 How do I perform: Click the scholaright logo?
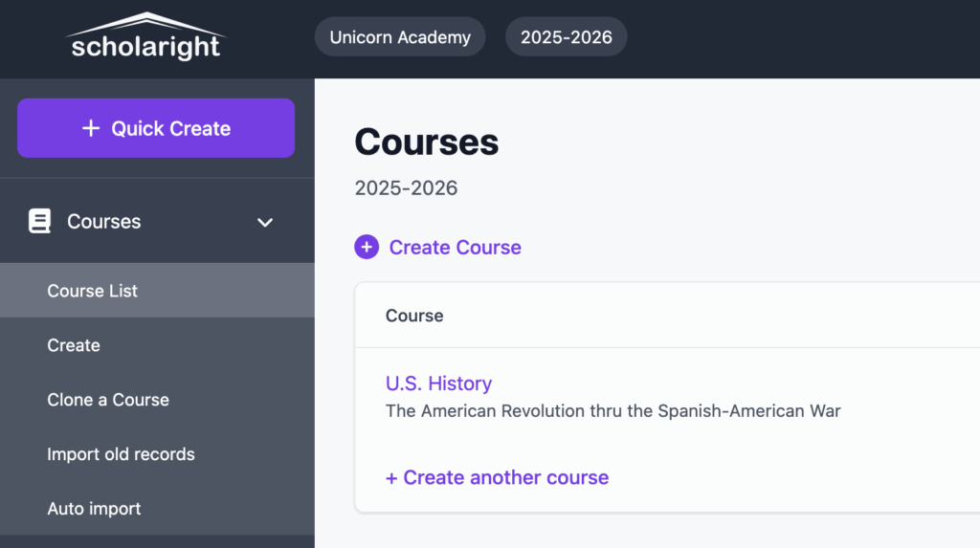pyautogui.click(x=145, y=38)
